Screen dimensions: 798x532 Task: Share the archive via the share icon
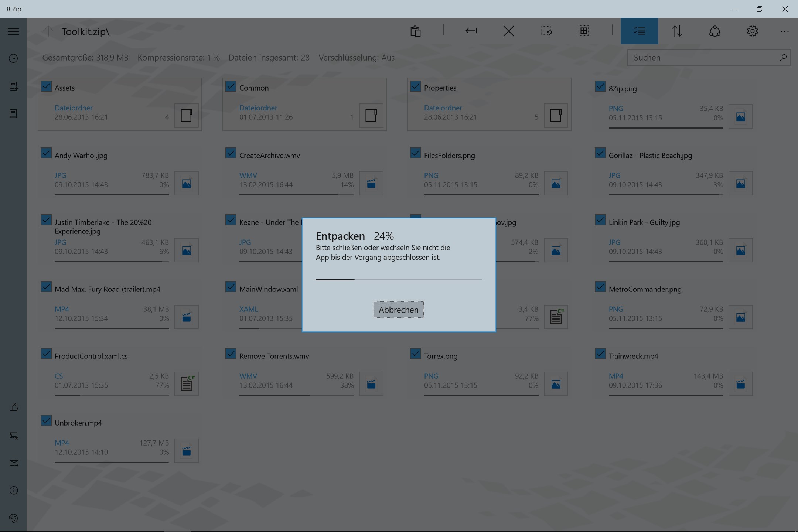pos(715,31)
